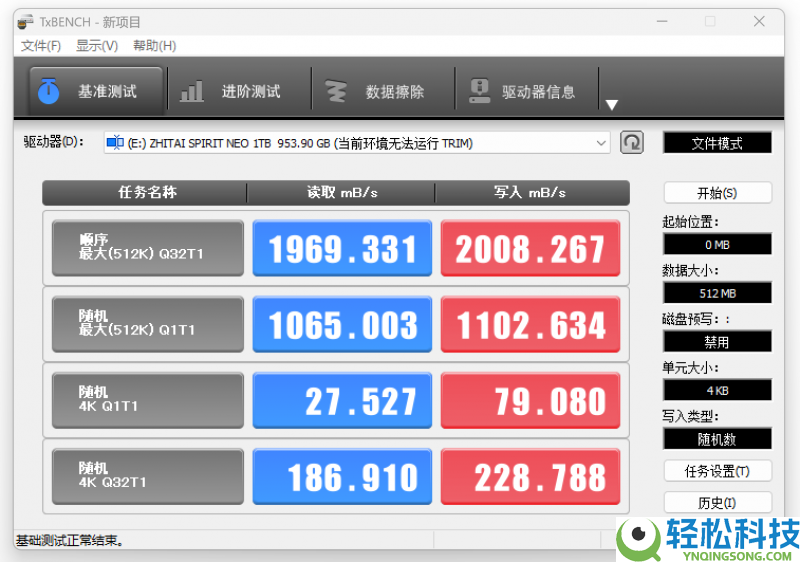
Task: Click the 随机 4K Q1T1 task button
Action: click(x=148, y=400)
